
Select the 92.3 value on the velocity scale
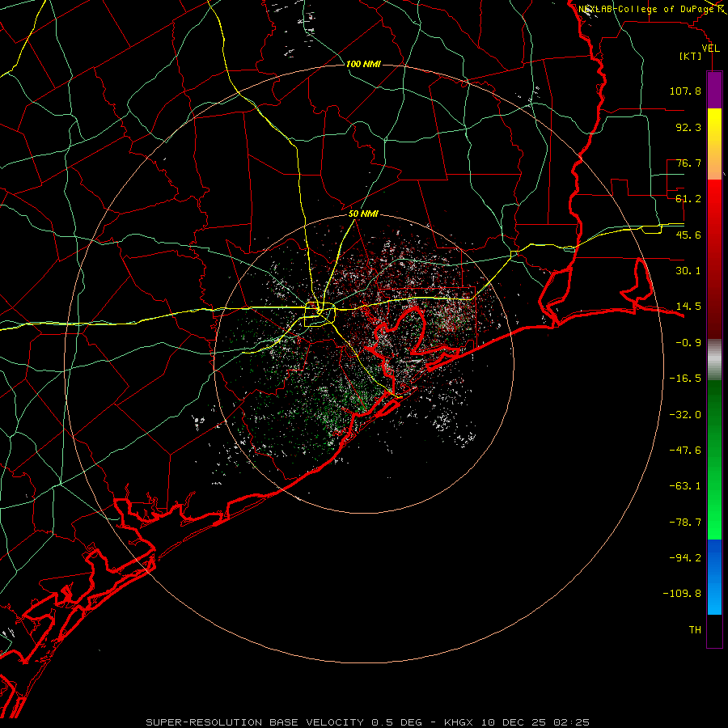click(x=688, y=127)
